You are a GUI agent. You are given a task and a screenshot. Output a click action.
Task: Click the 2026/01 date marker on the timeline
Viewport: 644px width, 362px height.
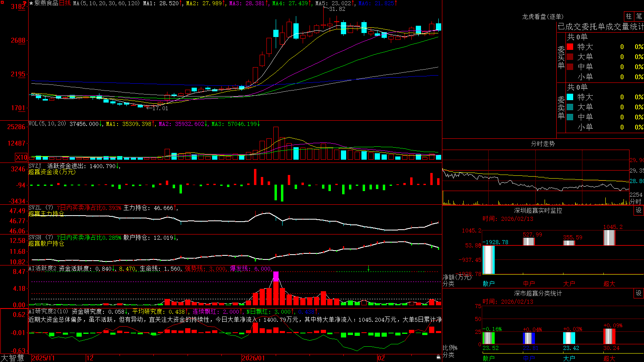coord(254,358)
